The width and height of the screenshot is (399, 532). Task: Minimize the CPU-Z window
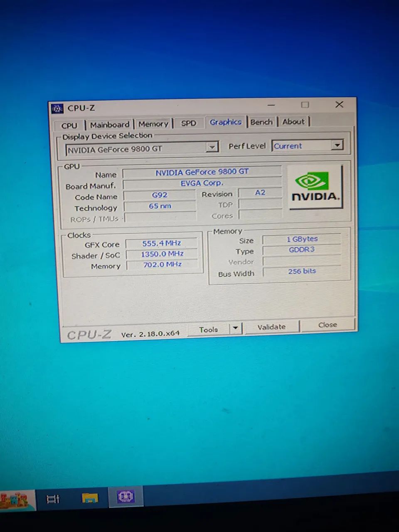click(271, 105)
